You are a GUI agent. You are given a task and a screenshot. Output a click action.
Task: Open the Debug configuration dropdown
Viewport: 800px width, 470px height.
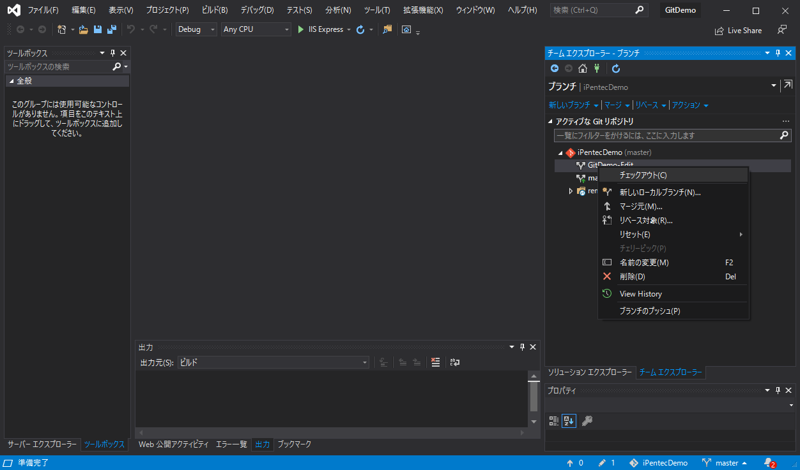click(x=196, y=30)
